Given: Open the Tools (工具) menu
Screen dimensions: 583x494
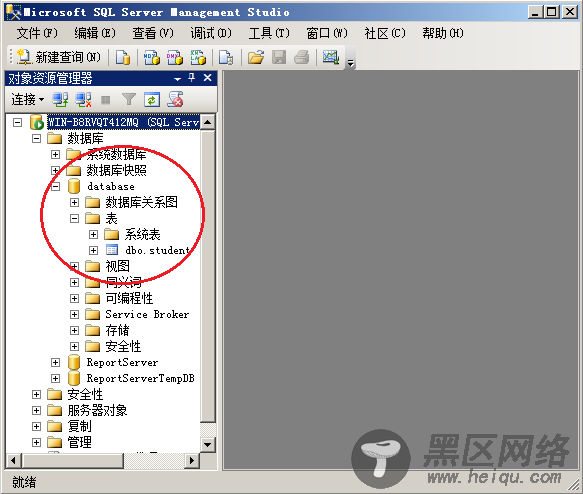Looking at the screenshot, I should click(x=269, y=33).
